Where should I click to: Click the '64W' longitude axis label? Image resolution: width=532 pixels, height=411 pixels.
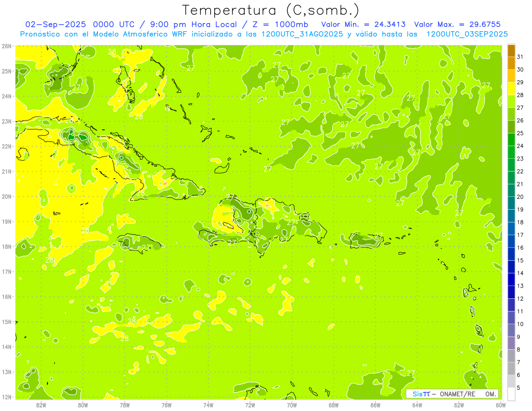417,405
